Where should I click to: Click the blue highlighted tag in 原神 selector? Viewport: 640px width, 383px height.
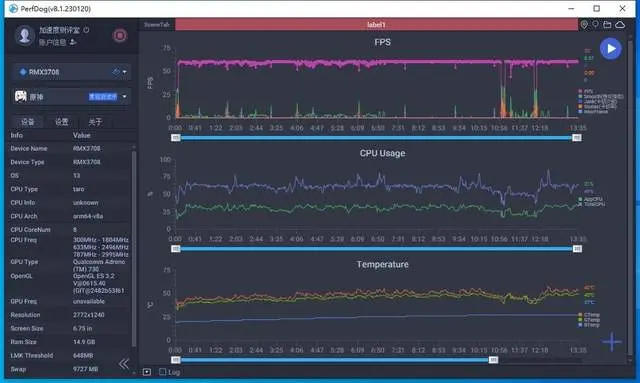(103, 97)
